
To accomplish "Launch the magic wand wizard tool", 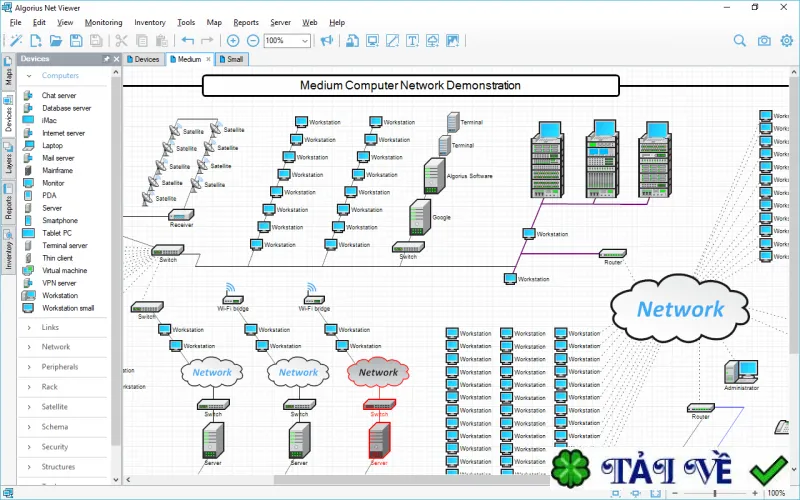I will click(x=16, y=41).
